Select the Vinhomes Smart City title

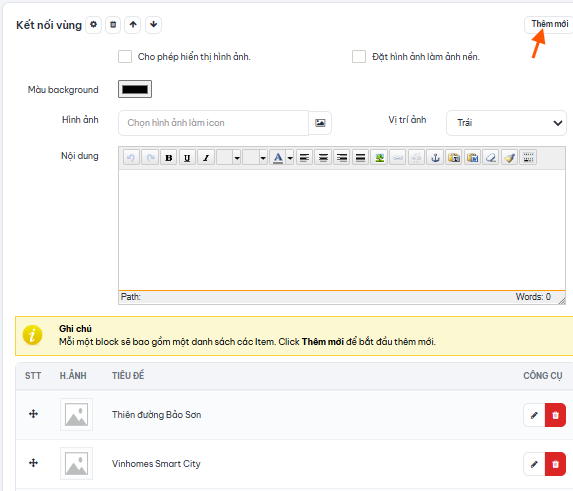click(x=156, y=464)
